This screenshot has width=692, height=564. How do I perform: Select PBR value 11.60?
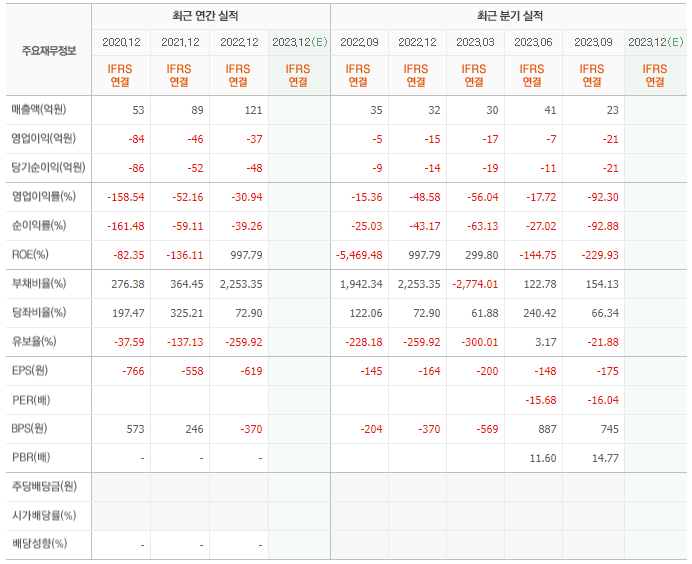tap(543, 458)
